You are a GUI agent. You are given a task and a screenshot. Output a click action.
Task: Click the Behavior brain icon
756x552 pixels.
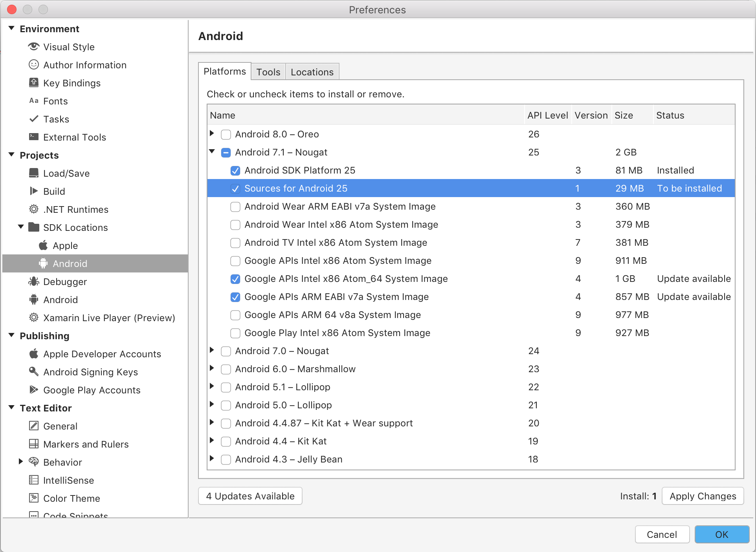tap(34, 462)
